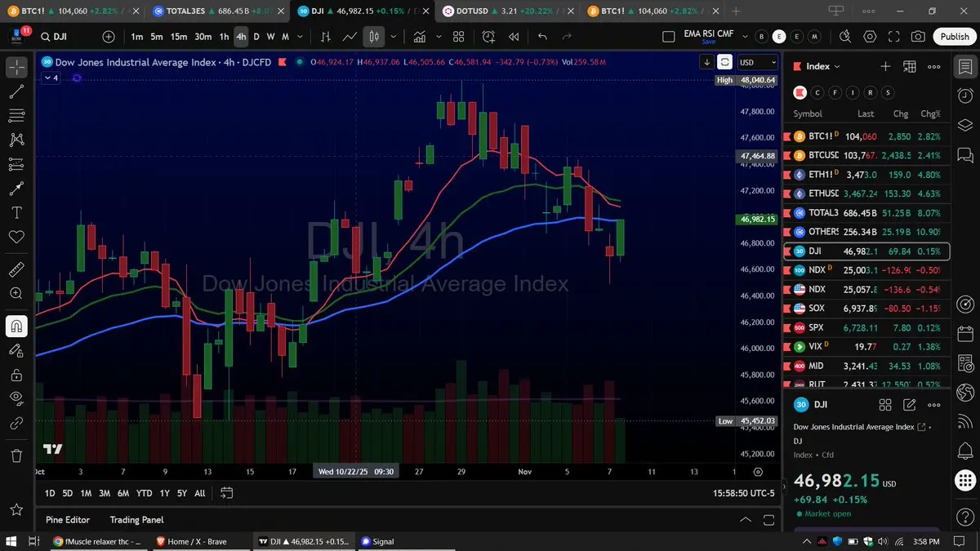Image resolution: width=980 pixels, height=551 pixels.
Task: Toggle lock all drawing tools
Action: 16,375
